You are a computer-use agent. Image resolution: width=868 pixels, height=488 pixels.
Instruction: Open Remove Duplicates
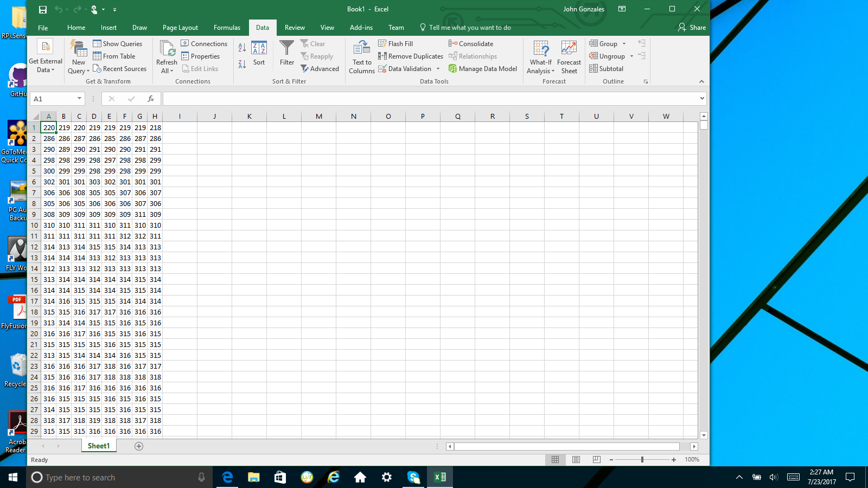pyautogui.click(x=410, y=56)
